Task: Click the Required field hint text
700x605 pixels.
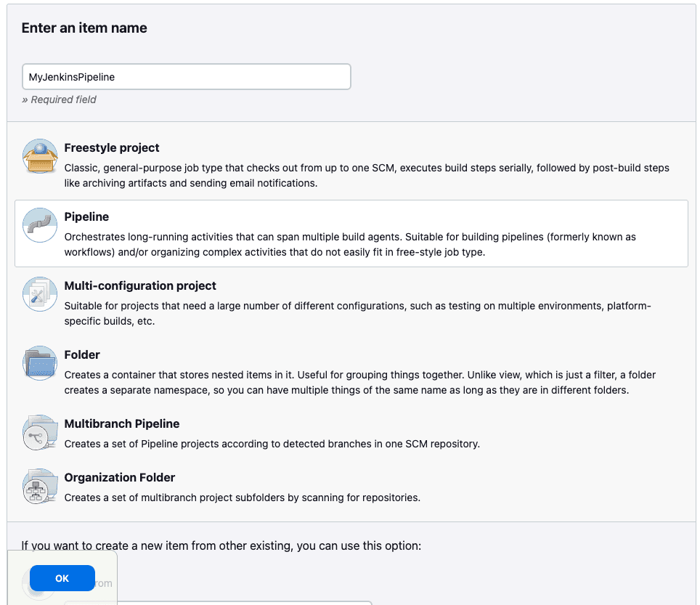Action: (59, 100)
